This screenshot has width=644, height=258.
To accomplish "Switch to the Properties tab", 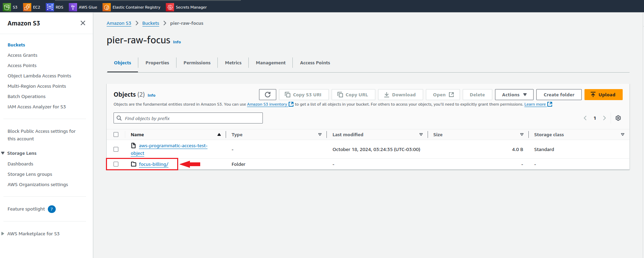I will click(x=157, y=63).
